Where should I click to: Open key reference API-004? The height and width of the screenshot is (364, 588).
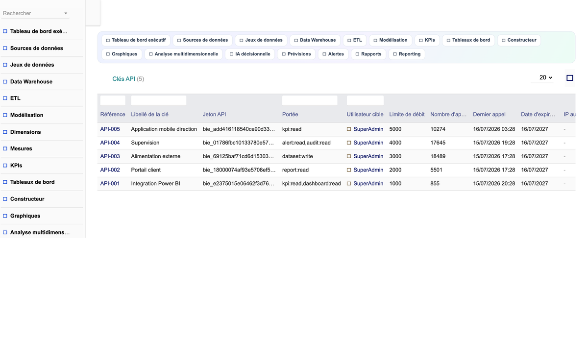point(110,143)
